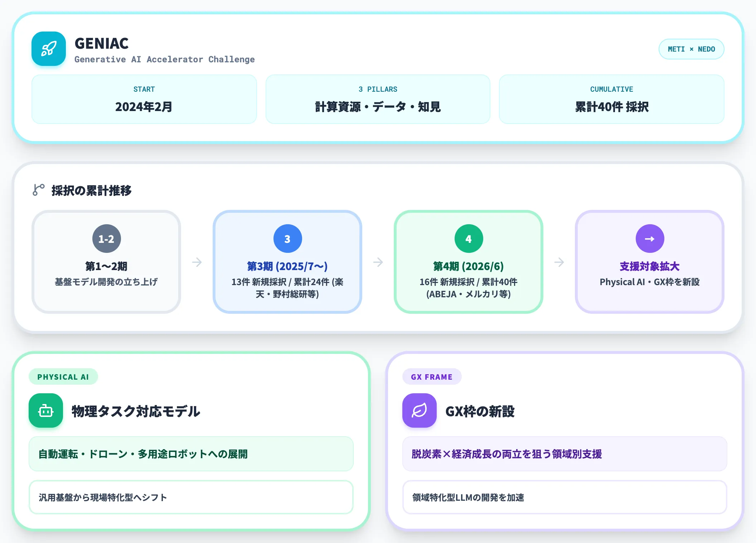Click the 第3期 (2025/7〜) heading
The width and height of the screenshot is (756, 543).
pos(287,266)
